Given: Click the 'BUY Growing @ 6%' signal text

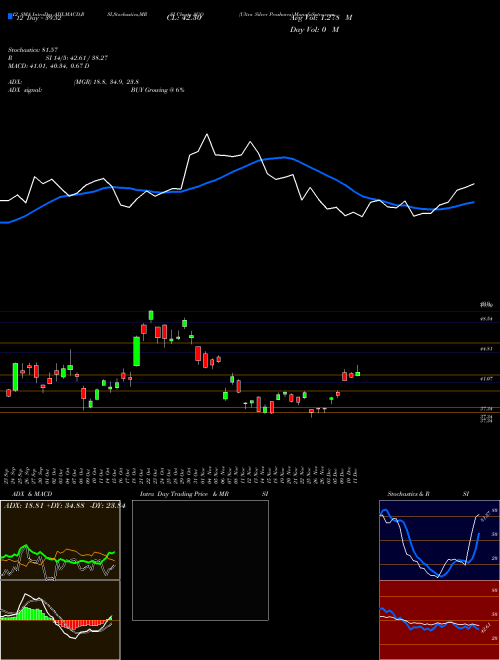Looking at the screenshot, I should click(x=157, y=90).
